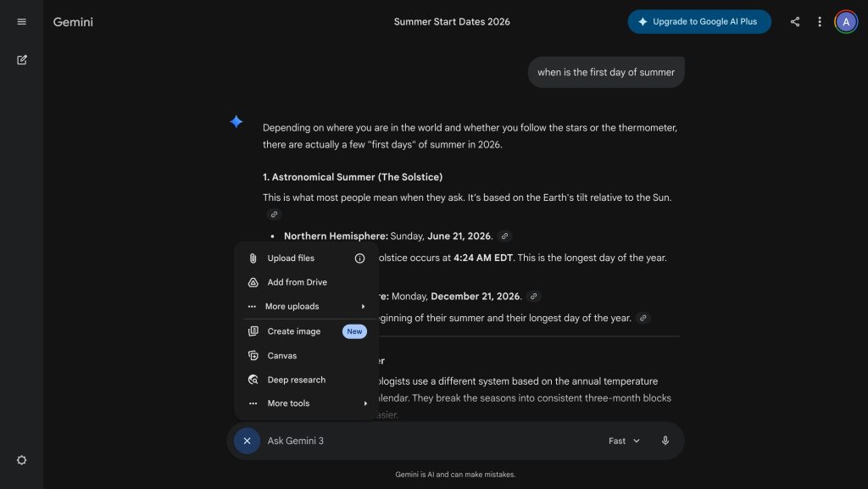Click Upgrade to Google AI Plus button
The width and height of the screenshot is (868, 489).
[699, 22]
